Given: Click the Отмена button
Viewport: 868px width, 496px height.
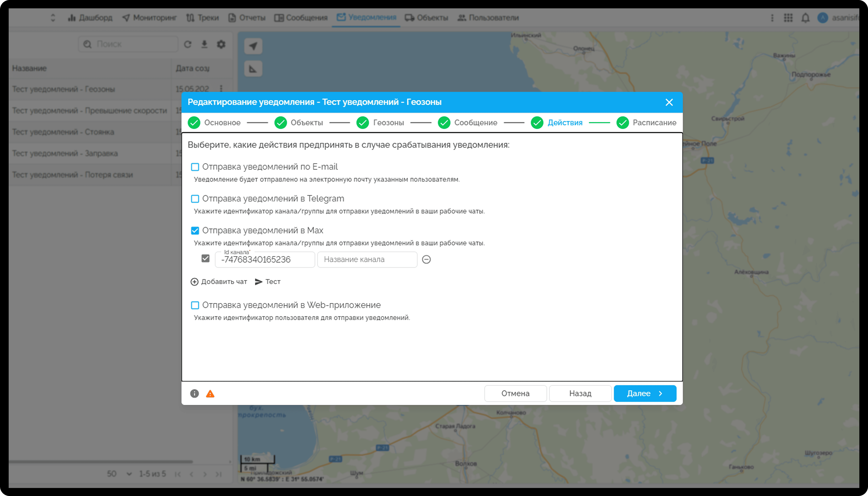Looking at the screenshot, I should tap(515, 393).
